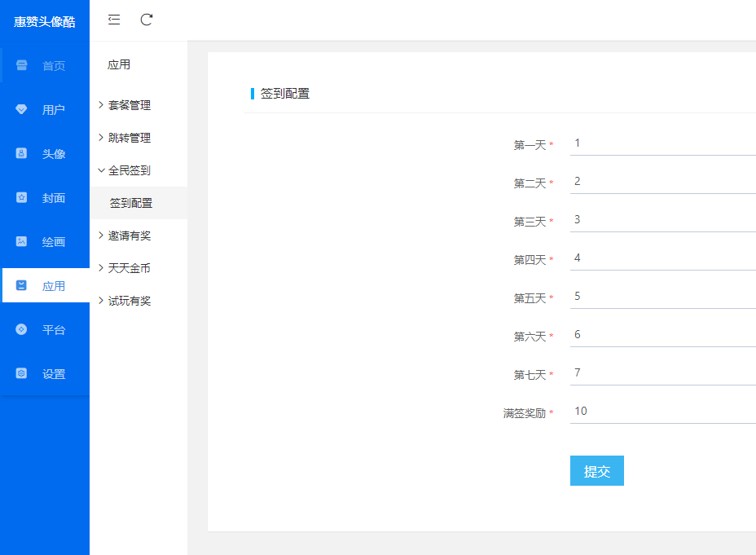
Task: Click the 首页 storefront icon
Action: [22, 65]
